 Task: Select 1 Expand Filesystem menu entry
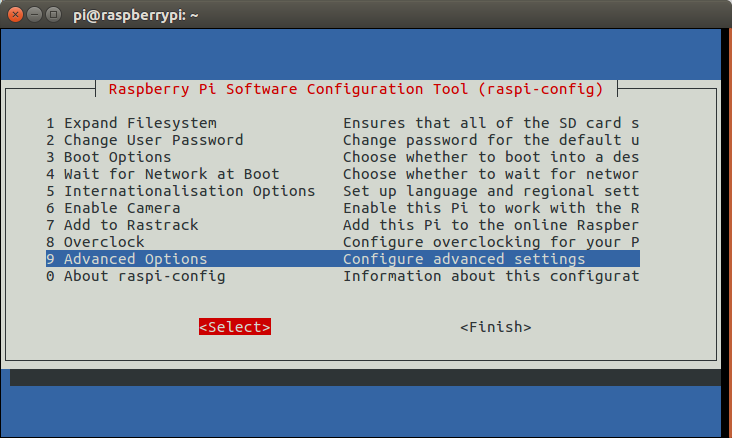[x=131, y=123]
